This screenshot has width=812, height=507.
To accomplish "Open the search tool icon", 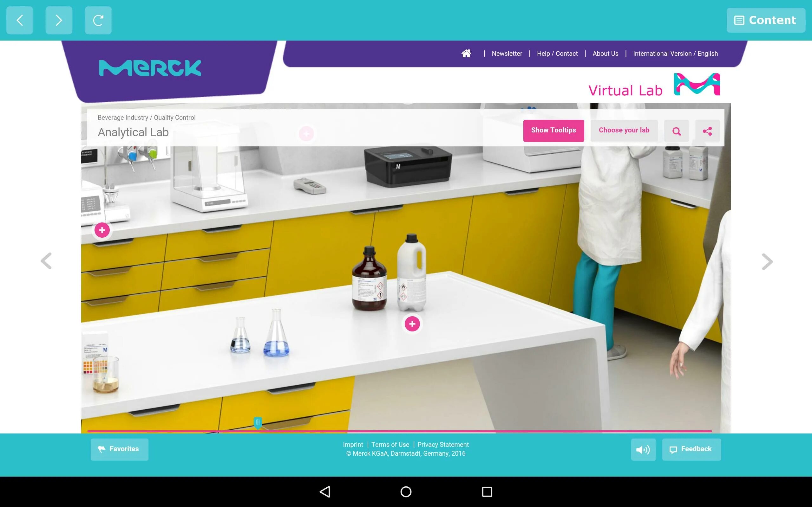I will (x=676, y=130).
